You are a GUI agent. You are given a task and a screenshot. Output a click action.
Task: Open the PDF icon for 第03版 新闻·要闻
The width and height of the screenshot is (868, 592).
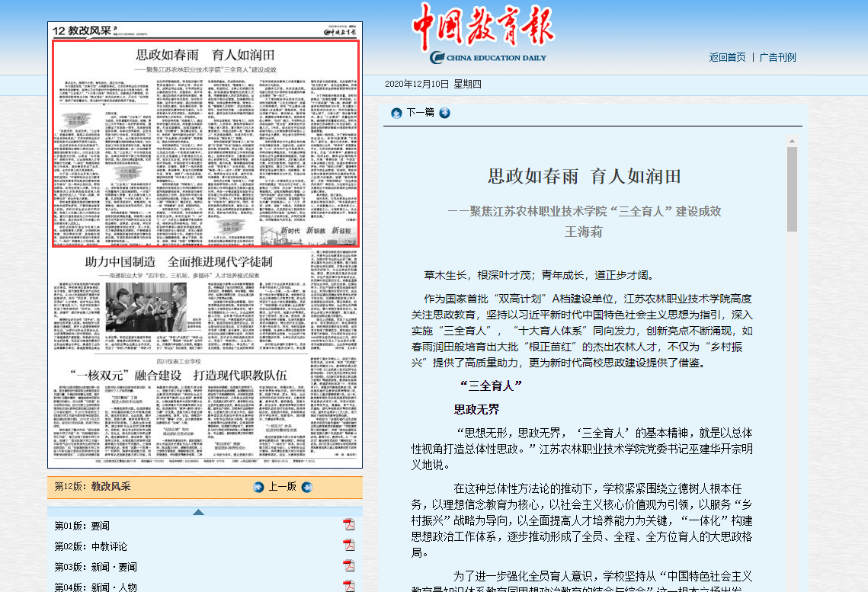pos(349,565)
